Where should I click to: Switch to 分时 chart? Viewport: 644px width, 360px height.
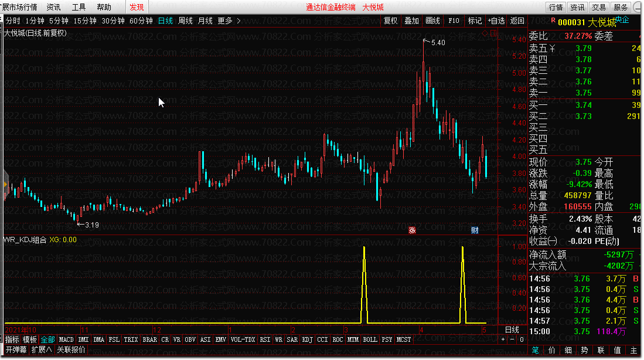13,21
